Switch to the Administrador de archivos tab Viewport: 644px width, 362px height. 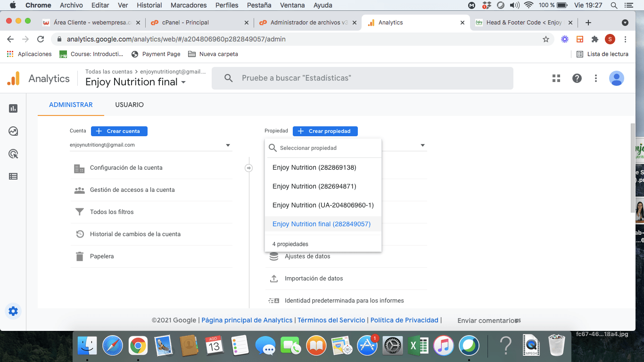pos(307,23)
